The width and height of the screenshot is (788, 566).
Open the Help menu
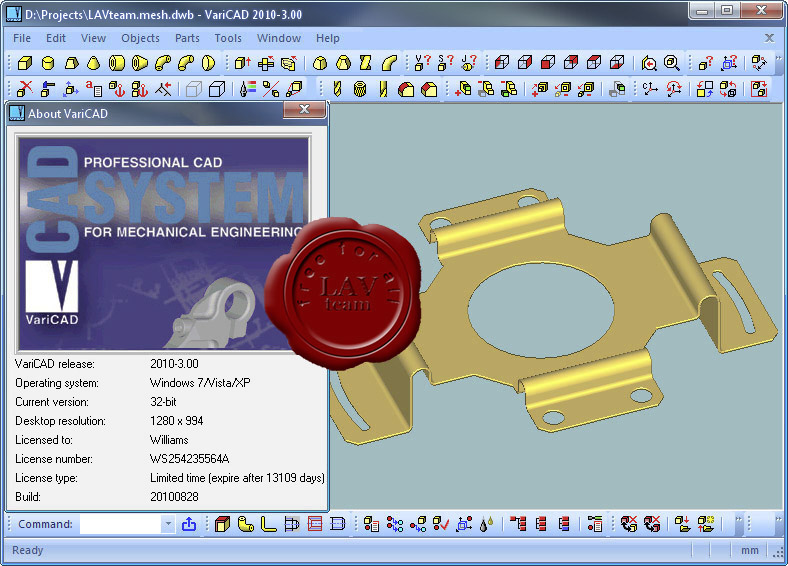pyautogui.click(x=328, y=38)
